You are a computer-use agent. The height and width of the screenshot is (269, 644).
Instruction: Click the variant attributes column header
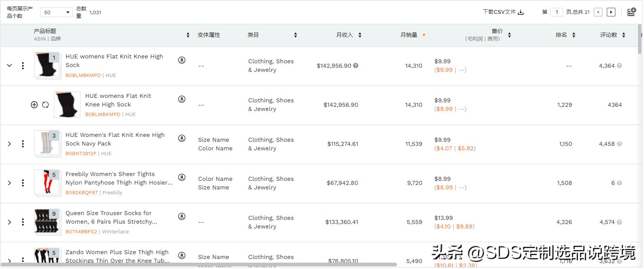[x=209, y=35]
